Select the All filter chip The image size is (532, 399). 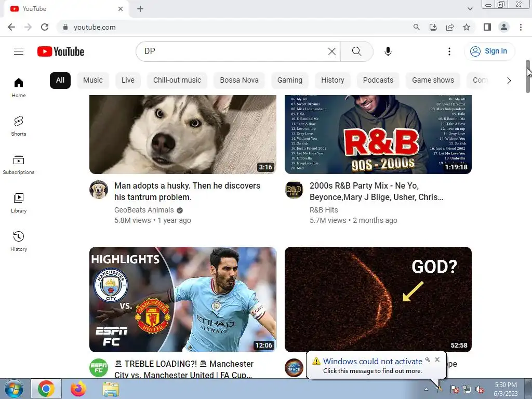click(x=60, y=81)
